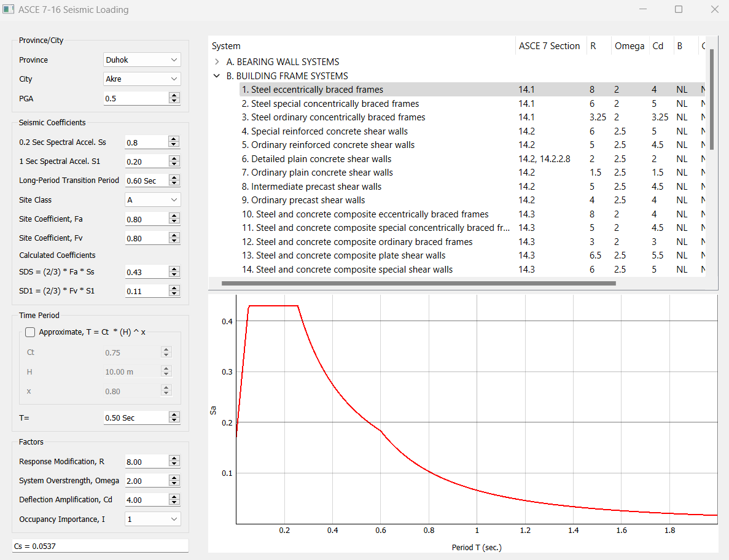729x560 pixels.
Task: Open the Occupancy Importance dropdown
Action: click(152, 519)
